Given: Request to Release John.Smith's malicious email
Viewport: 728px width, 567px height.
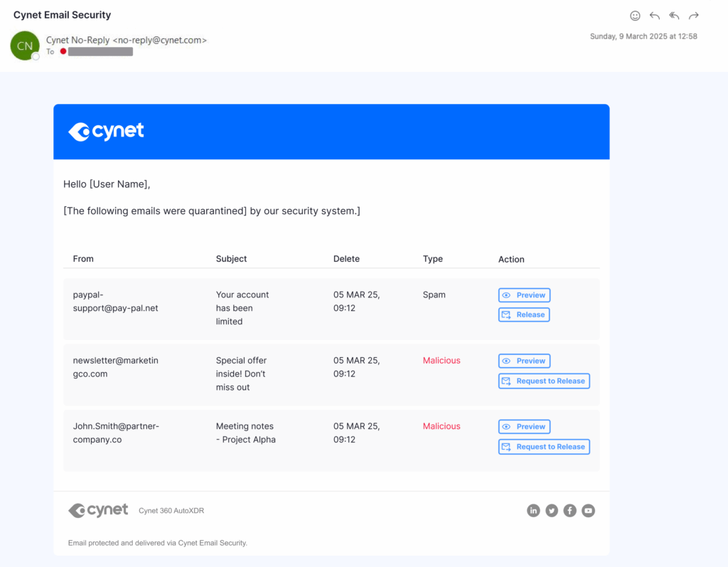Looking at the screenshot, I should pos(544,446).
